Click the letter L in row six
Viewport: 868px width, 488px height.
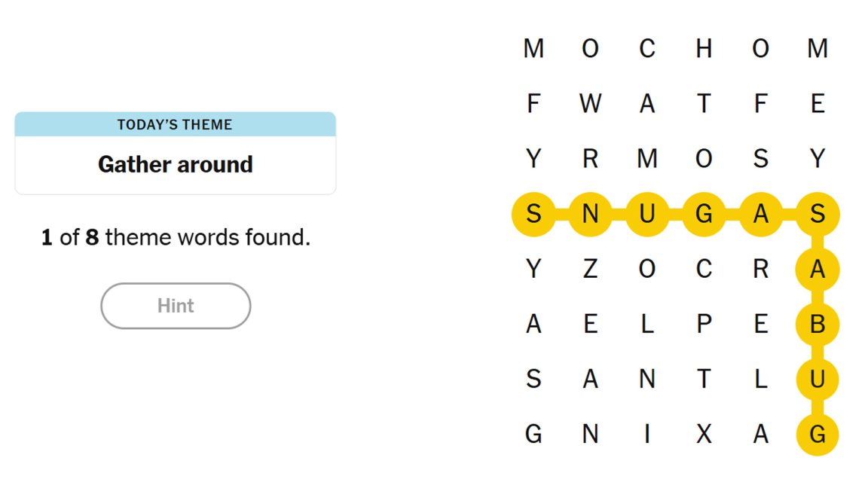tap(646, 325)
